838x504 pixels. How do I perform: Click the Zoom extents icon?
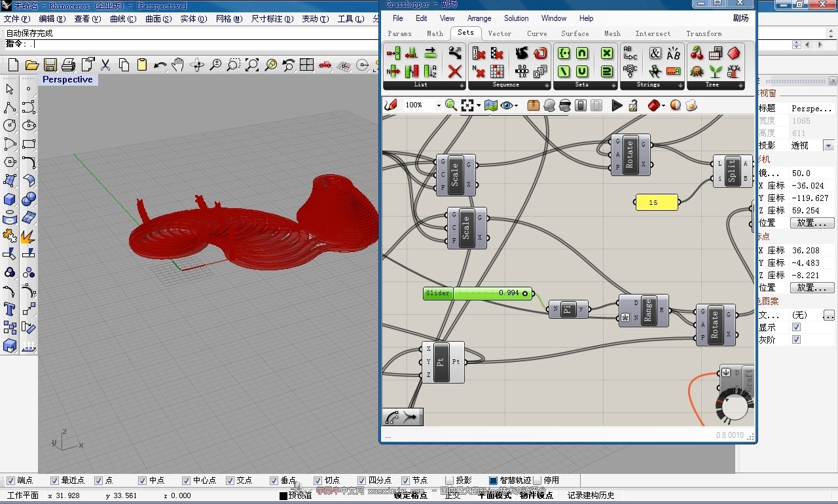(x=251, y=65)
